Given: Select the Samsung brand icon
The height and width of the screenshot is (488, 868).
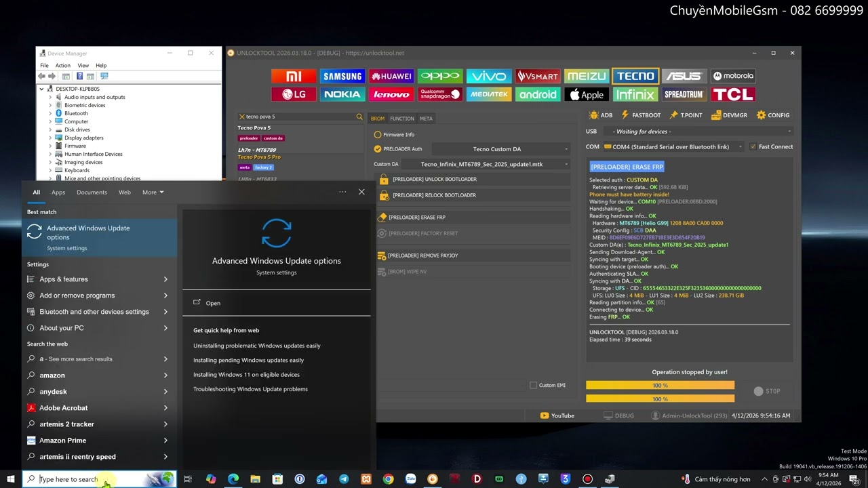Looking at the screenshot, I should [342, 76].
